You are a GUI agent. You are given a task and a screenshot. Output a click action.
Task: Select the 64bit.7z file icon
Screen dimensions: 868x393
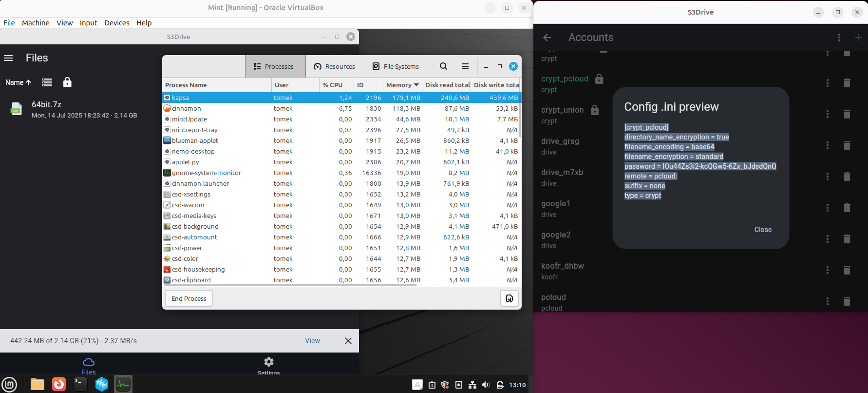point(16,109)
